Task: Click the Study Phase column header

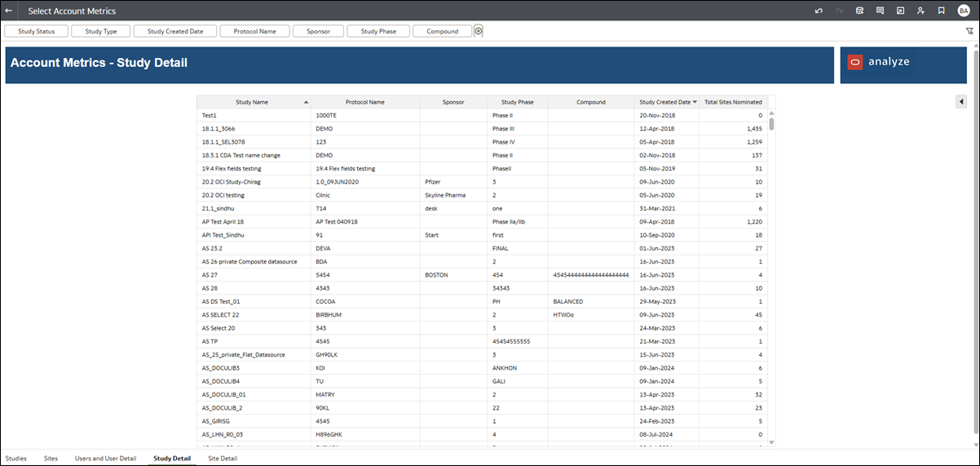Action: pos(517,102)
